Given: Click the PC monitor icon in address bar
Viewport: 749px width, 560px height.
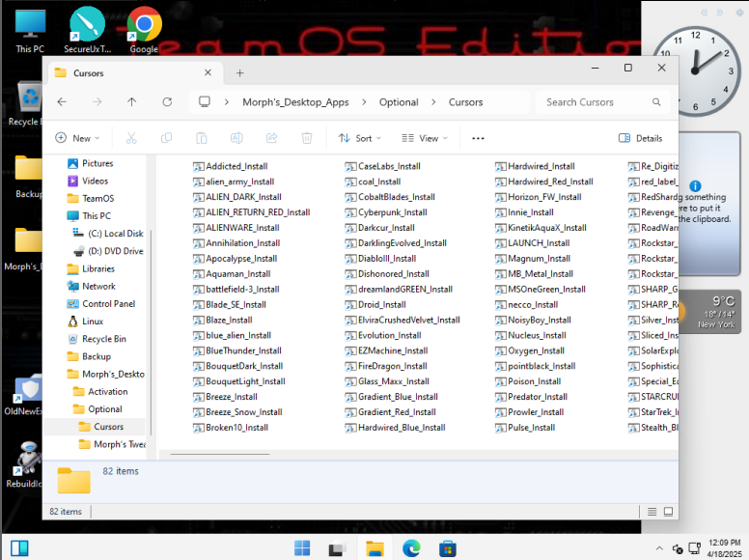Looking at the screenshot, I should (x=205, y=101).
